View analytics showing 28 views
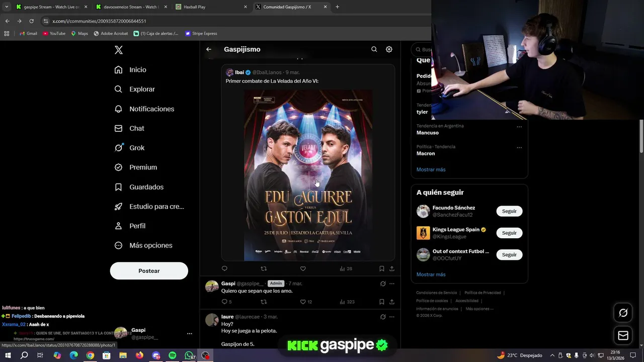Screen dimensions: 644x362 346,268
